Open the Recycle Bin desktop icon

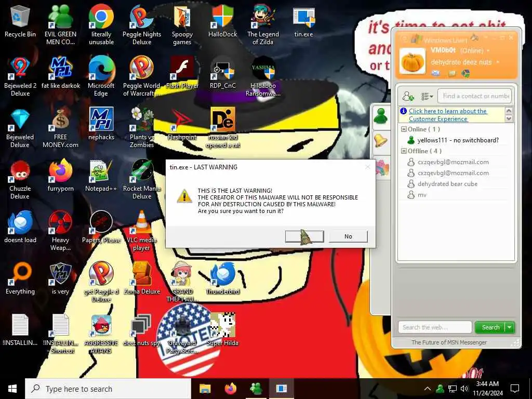click(20, 21)
